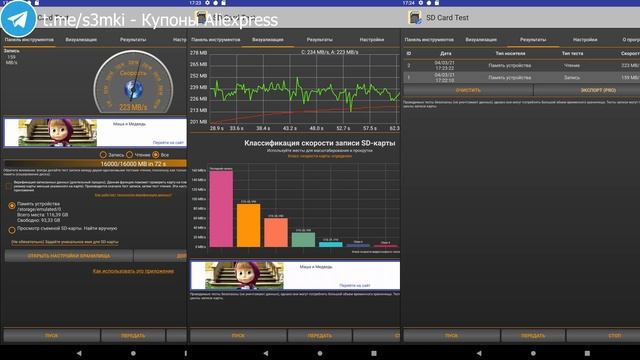Click the orange bar in the classification chart
This screenshot has height=360, width=640.
[249, 225]
